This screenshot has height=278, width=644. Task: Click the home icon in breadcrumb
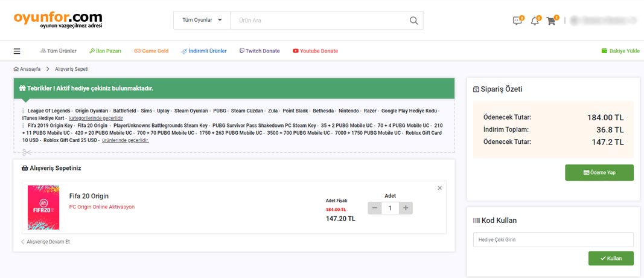click(x=16, y=69)
